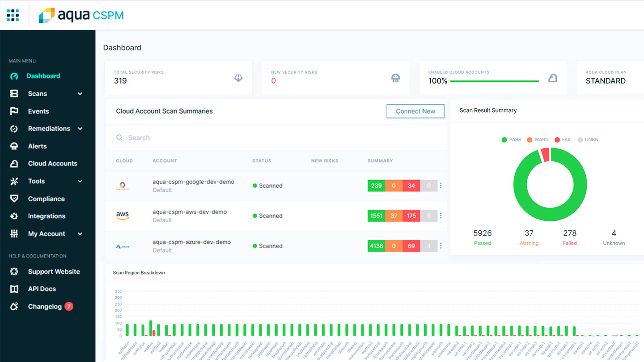Toggle the WARN legend in Scan Result Summary
Viewport: 644px width, 362px height.
coord(538,139)
